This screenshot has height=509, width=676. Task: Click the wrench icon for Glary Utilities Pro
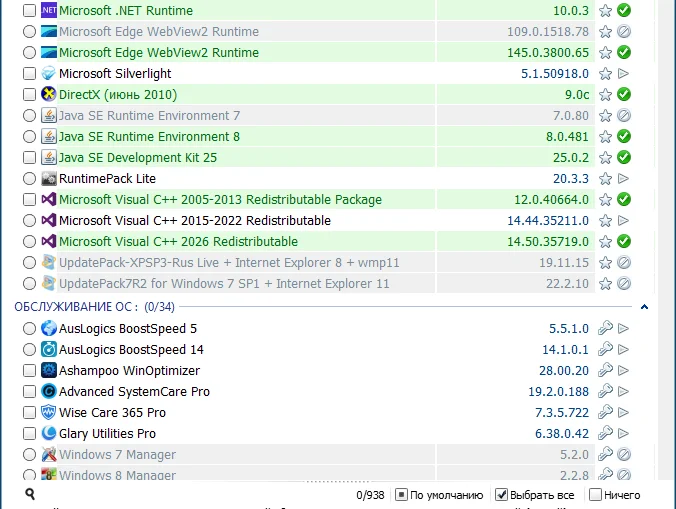pos(605,434)
